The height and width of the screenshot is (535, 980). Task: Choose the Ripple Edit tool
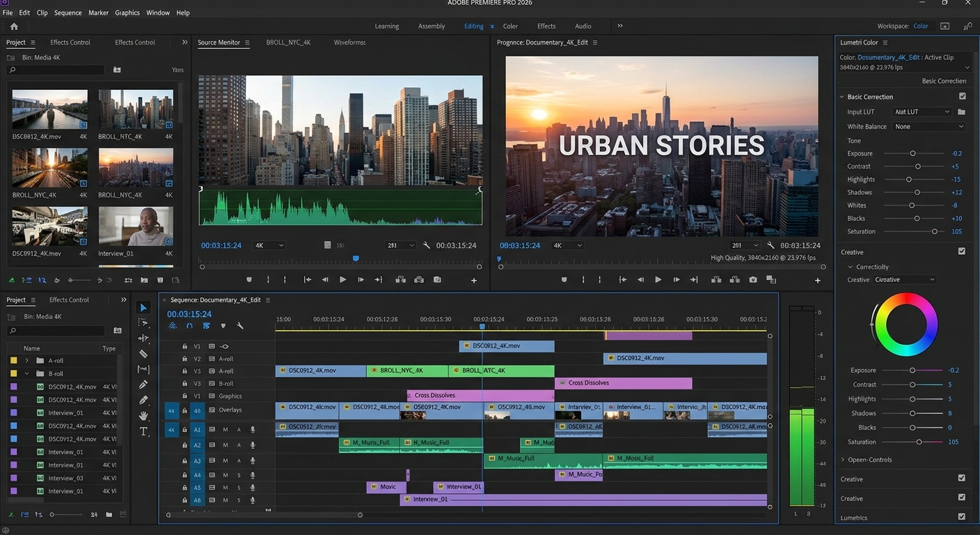(x=143, y=339)
